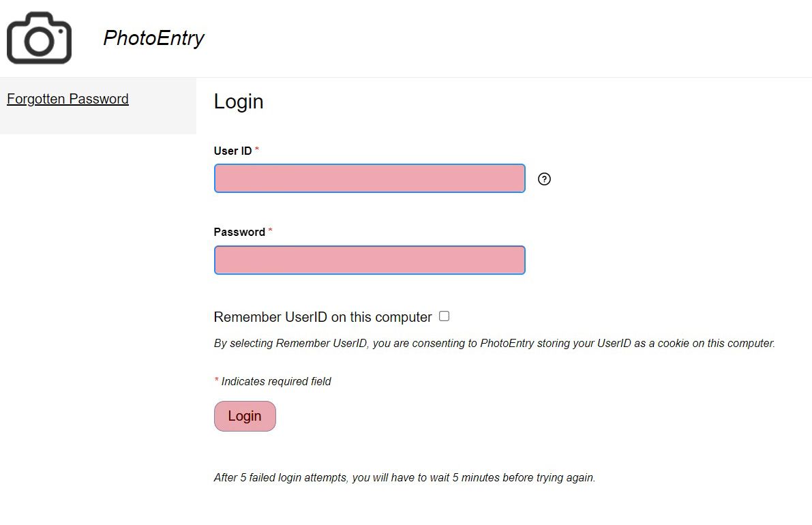Click the help icon beside User ID
812x525 pixels.
tap(544, 179)
